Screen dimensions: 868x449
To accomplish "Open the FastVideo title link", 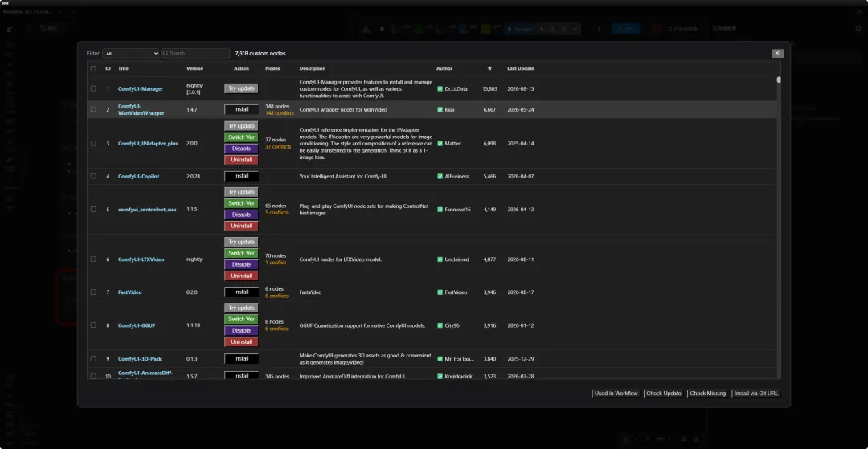I will (129, 292).
